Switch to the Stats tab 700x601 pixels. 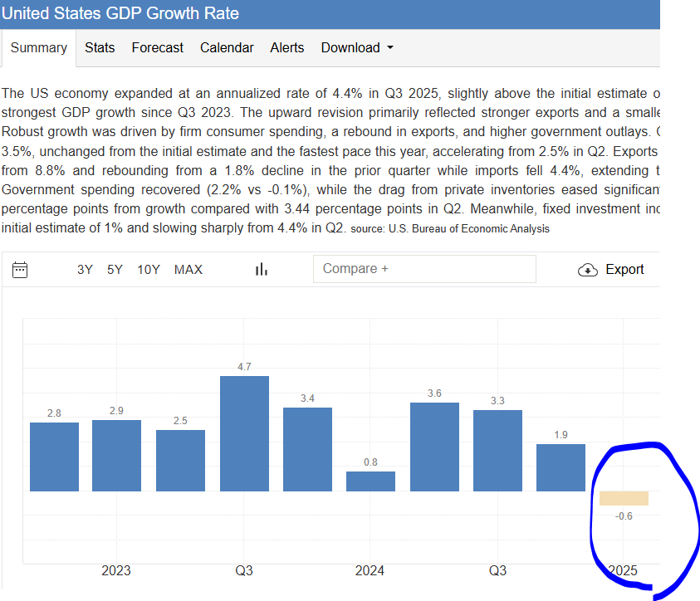100,48
